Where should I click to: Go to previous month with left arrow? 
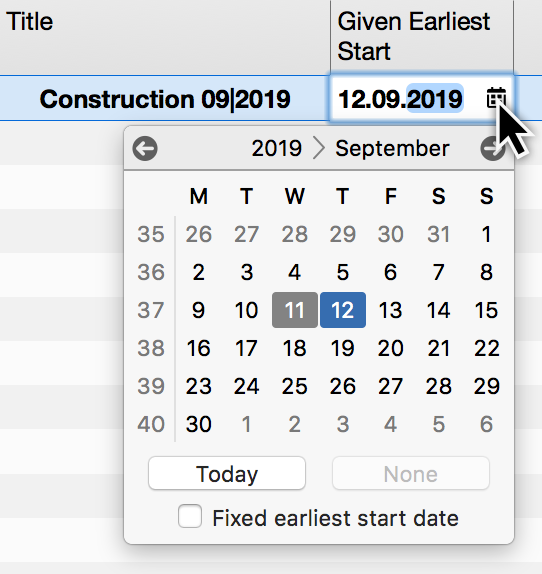pyautogui.click(x=145, y=149)
